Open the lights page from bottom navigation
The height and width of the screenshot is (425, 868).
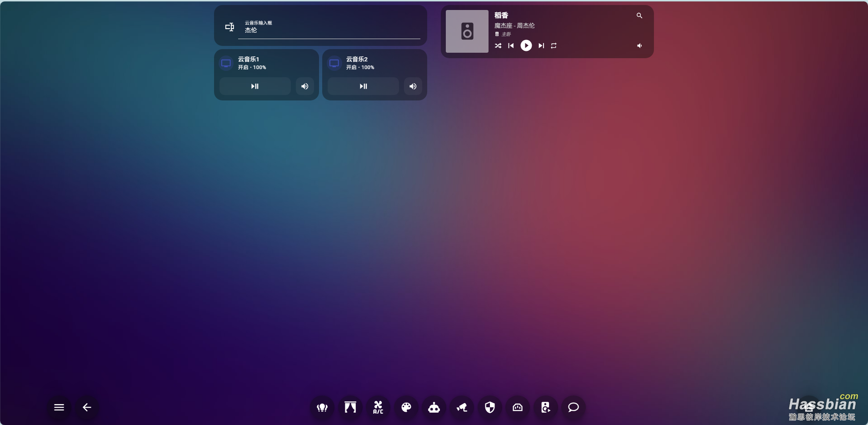(322, 407)
